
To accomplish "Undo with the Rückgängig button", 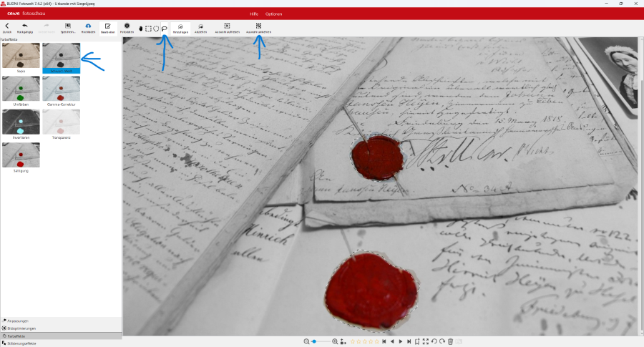I will (x=25, y=28).
